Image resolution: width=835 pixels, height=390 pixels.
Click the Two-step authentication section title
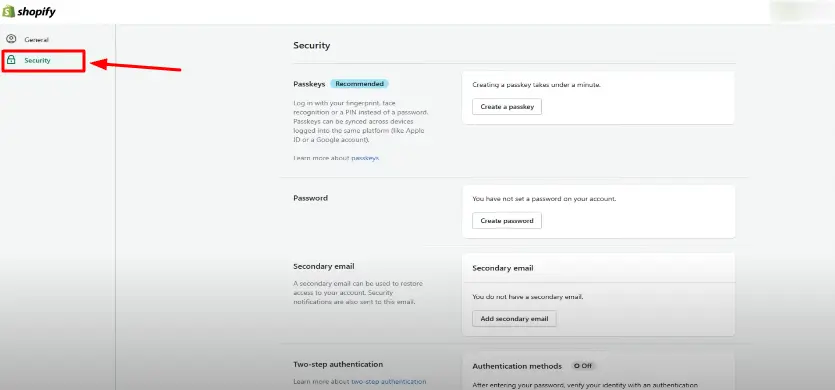(338, 364)
